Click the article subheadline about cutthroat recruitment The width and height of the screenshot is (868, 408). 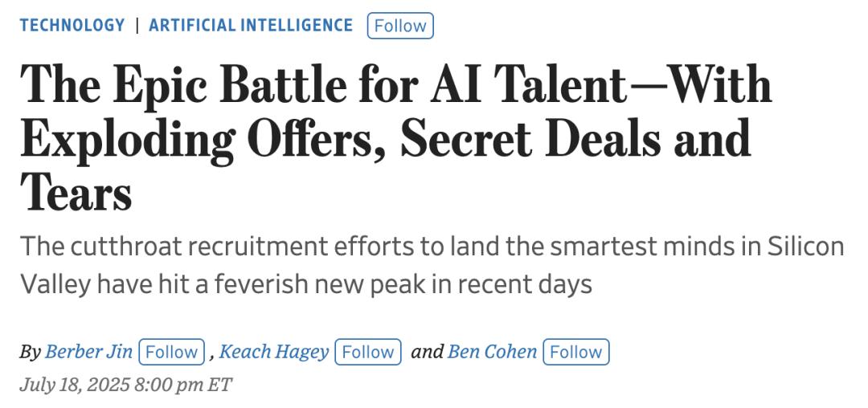[432, 264]
